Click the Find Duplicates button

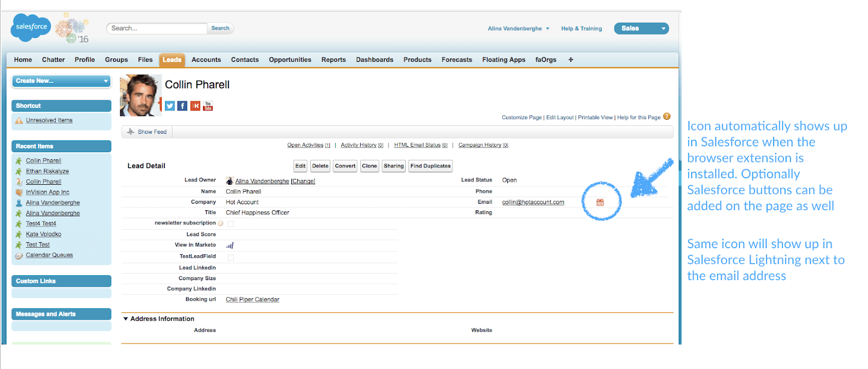431,166
